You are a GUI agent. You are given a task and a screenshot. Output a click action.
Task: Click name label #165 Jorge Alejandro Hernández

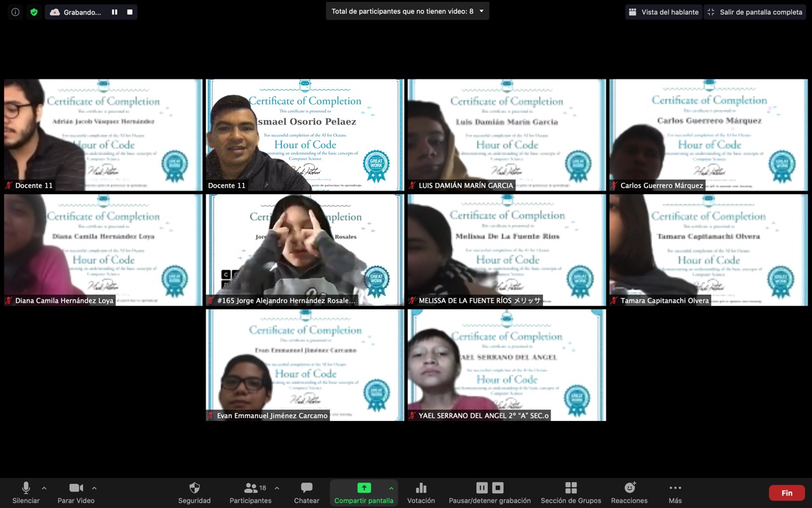click(x=287, y=300)
